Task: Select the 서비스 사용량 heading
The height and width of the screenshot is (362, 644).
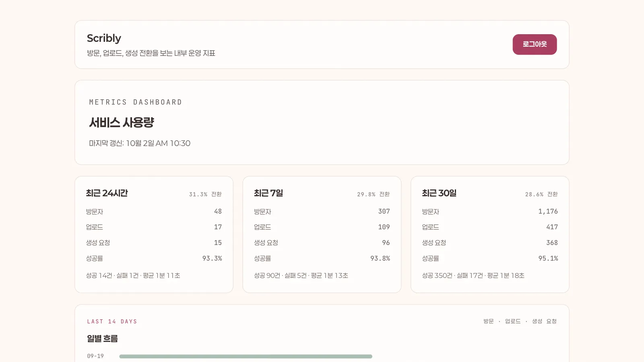Action: (x=122, y=122)
